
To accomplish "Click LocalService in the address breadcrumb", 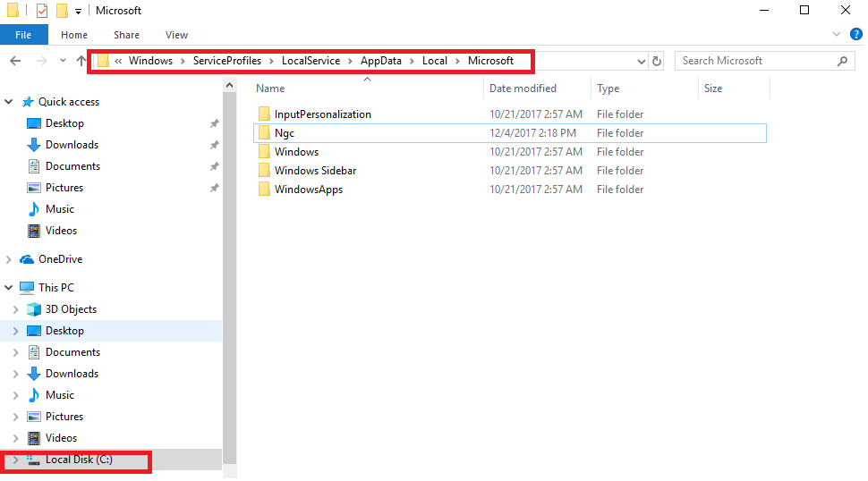I will [311, 61].
